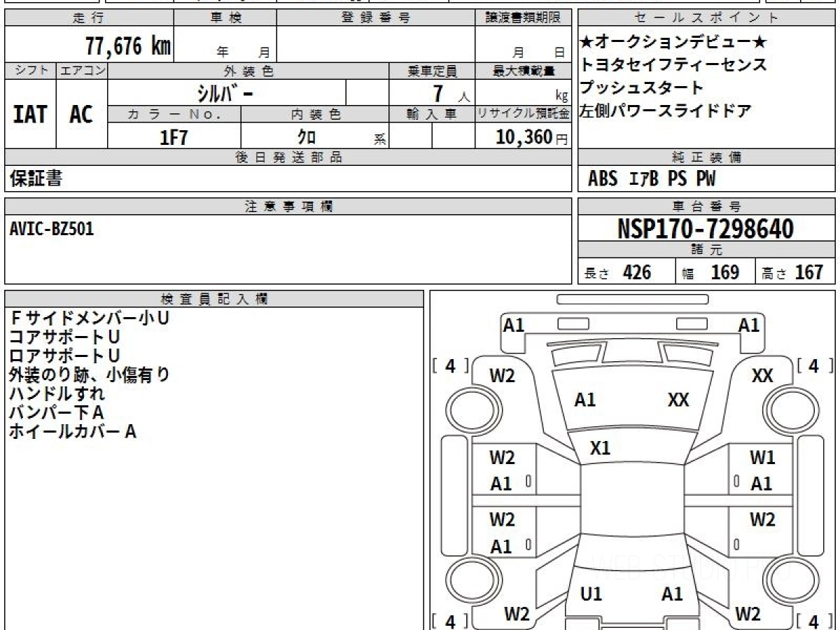840x630 pixels.
Task: Select the 注意事項欄 header
Action: click(288, 206)
